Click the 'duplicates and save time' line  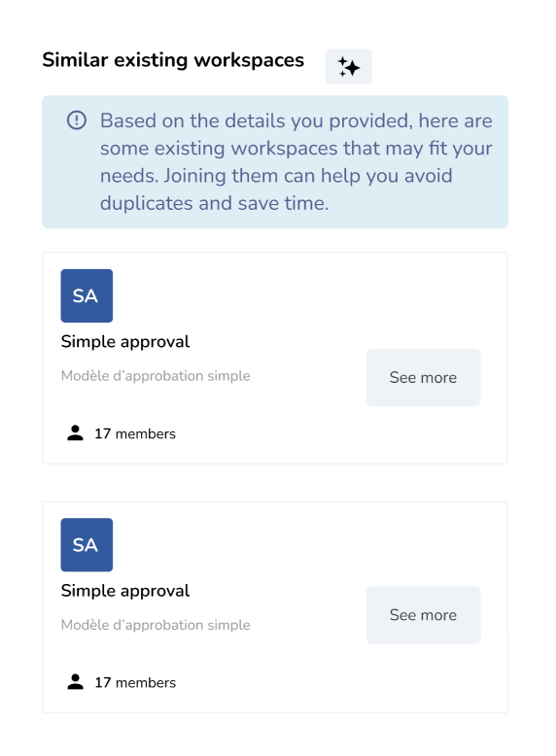[214, 203]
